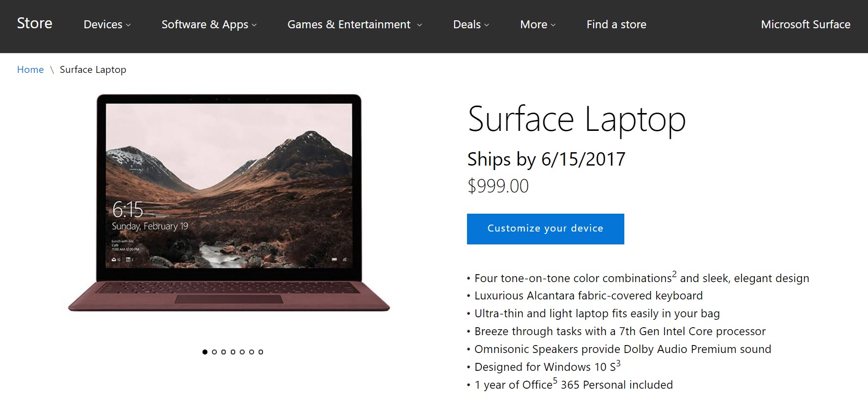868x410 pixels.
Task: Click the footnote 3 superscript after Windows 10 S
Action: coord(618,363)
